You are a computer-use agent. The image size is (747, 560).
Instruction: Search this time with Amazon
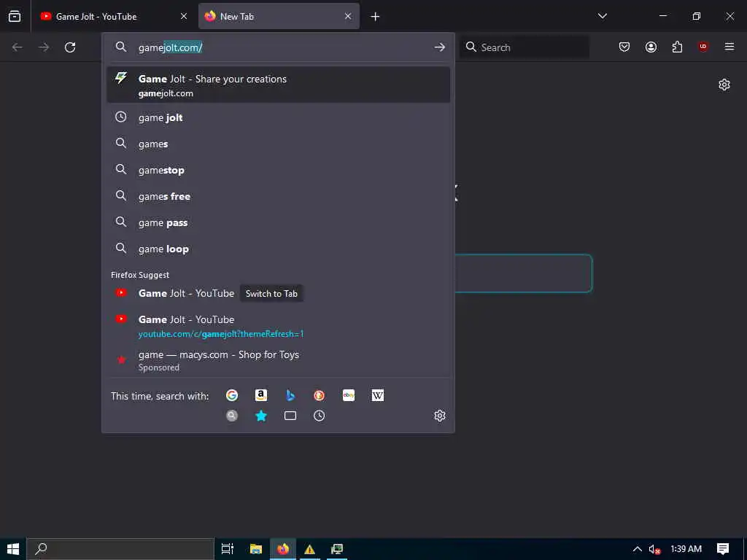click(261, 395)
